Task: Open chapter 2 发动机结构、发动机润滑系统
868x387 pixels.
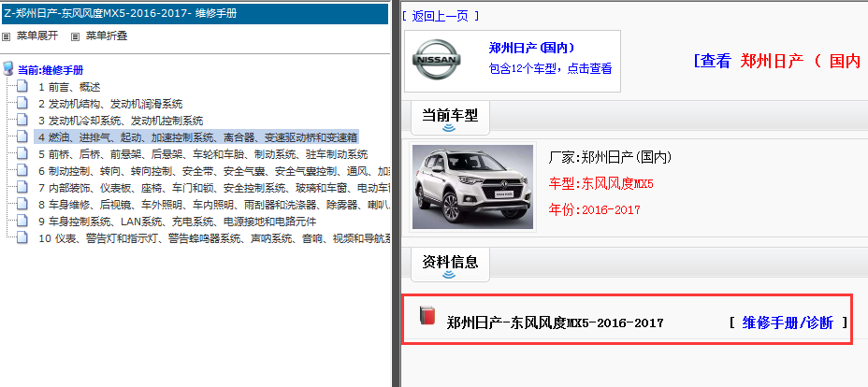Action: pos(110,104)
